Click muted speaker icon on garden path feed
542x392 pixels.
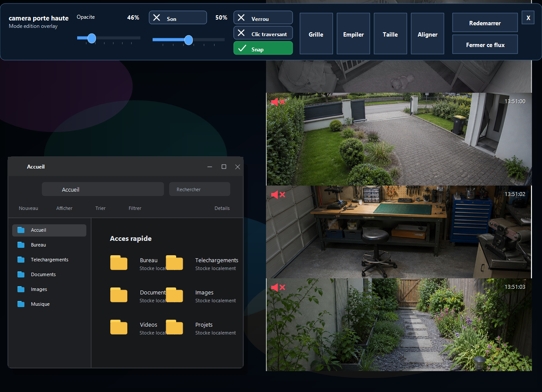(278, 287)
